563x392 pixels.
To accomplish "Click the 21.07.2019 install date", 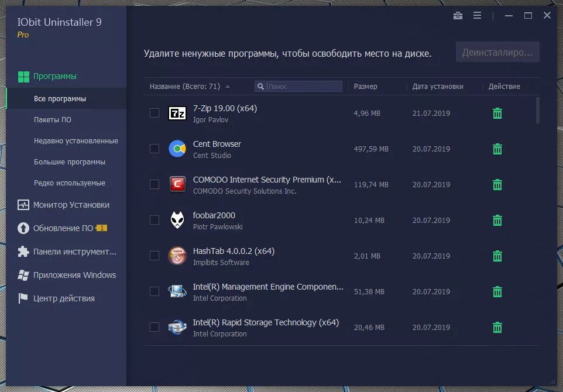I will [431, 114].
